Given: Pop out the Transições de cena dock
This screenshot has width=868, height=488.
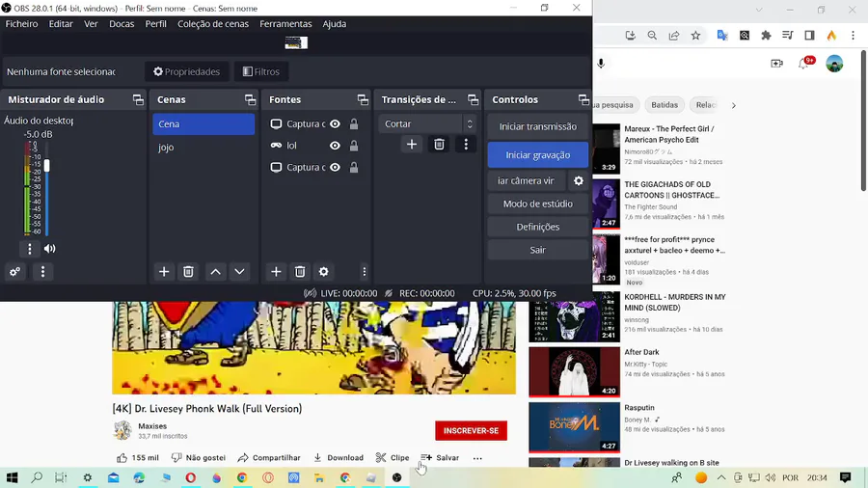Looking at the screenshot, I should [473, 99].
